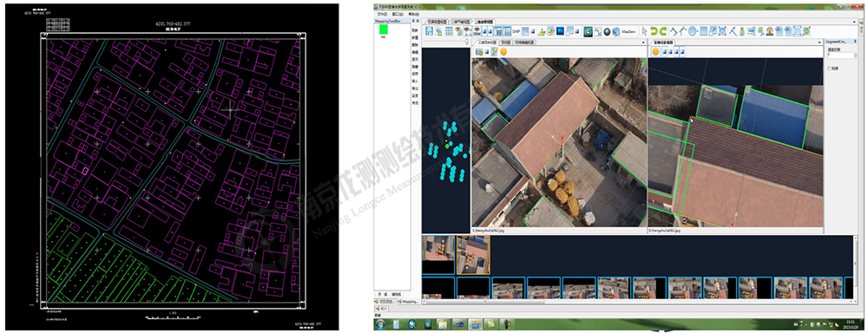
Task: Toggle the checkbox in the SegmentCre panel
Action: click(829, 69)
